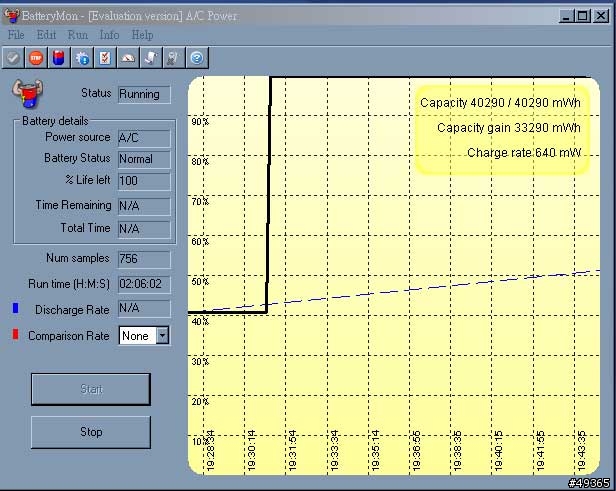Open battery information via red-blue battery icon
The height and width of the screenshot is (491, 616).
(x=59, y=58)
